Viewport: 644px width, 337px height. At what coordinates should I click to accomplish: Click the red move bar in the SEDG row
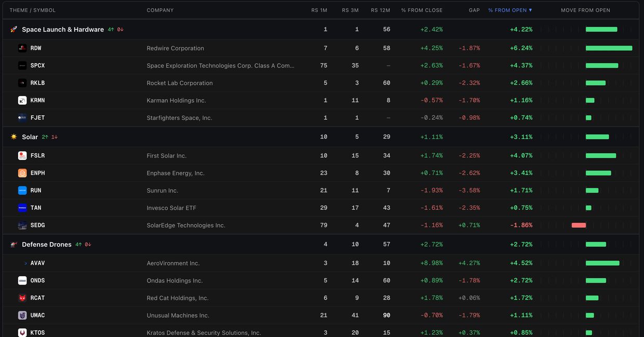tap(579, 225)
